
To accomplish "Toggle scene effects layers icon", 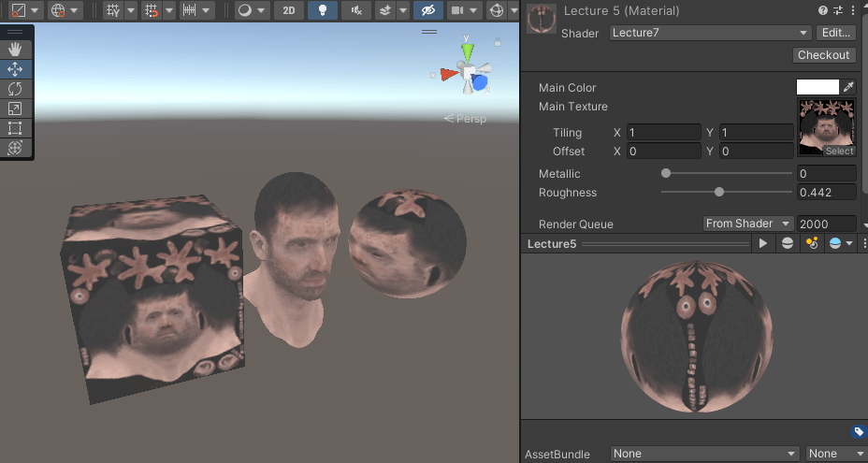I will click(386, 10).
